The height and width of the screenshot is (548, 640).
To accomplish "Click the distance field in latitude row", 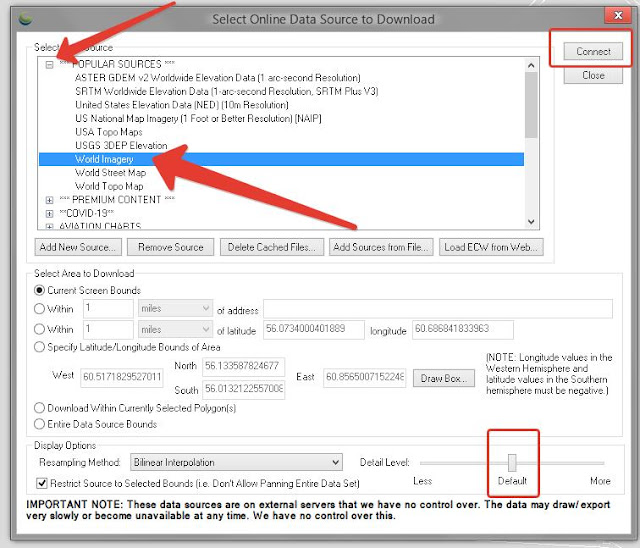I will tap(108, 329).
